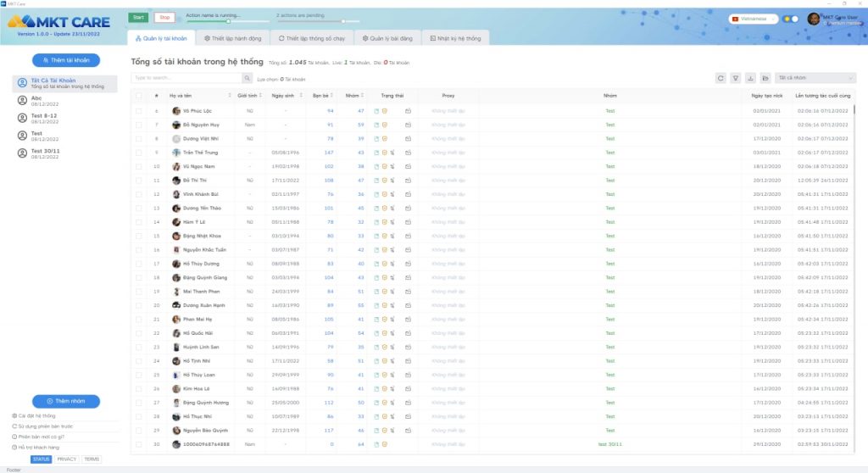This screenshot has width=868, height=473.
Task: Click the 'Thêm tài khoản' button
Action: click(66, 60)
